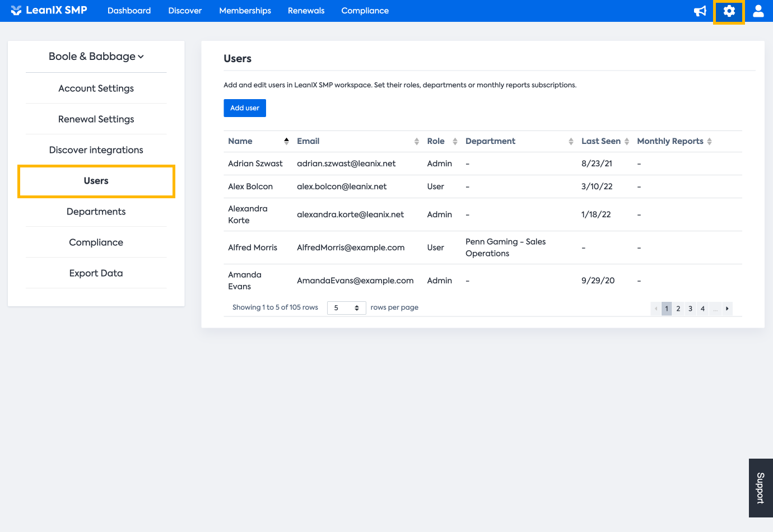Image resolution: width=773 pixels, height=532 pixels.
Task: Click the LeanIX SMP logo
Action: [49, 11]
